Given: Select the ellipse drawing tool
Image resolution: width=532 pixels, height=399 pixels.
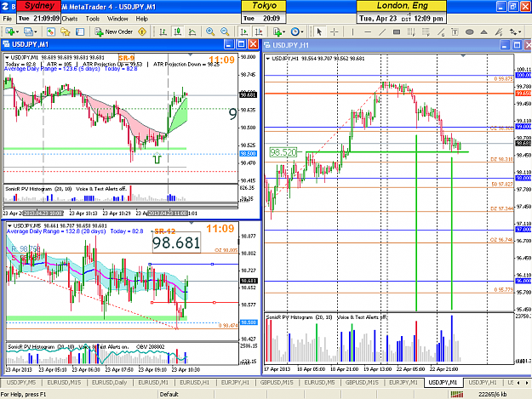Looking at the screenshot, I should pos(470,31).
